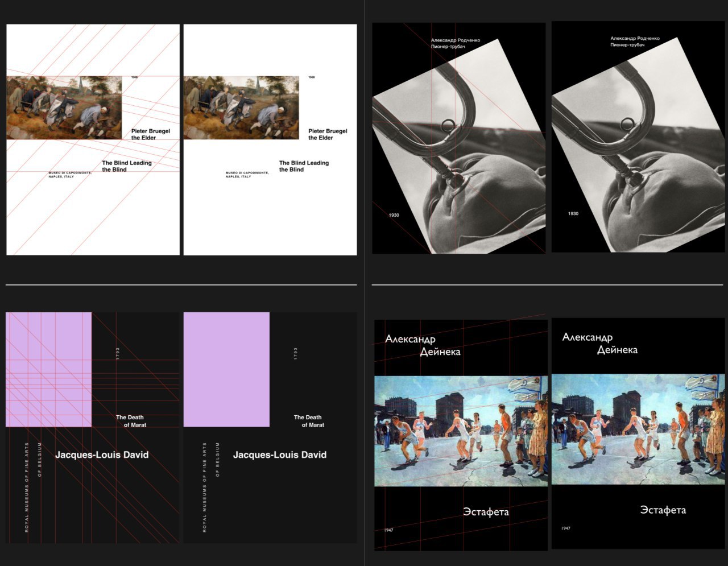728x566 pixels.
Task: Select Bruegel painting in the poster without guidelines
Action: click(x=242, y=108)
